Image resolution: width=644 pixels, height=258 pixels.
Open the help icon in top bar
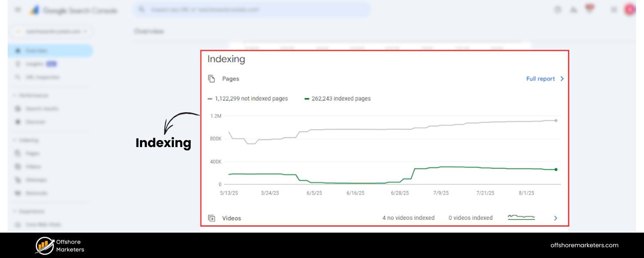(x=558, y=9)
